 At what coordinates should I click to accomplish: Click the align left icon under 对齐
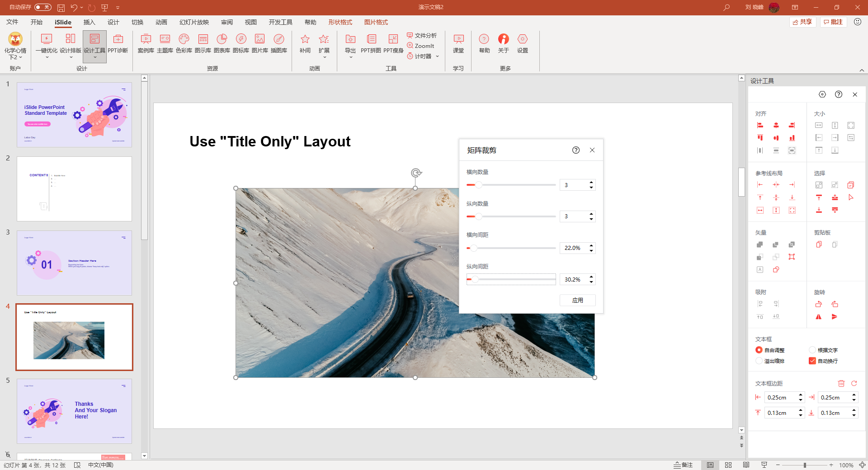click(760, 125)
